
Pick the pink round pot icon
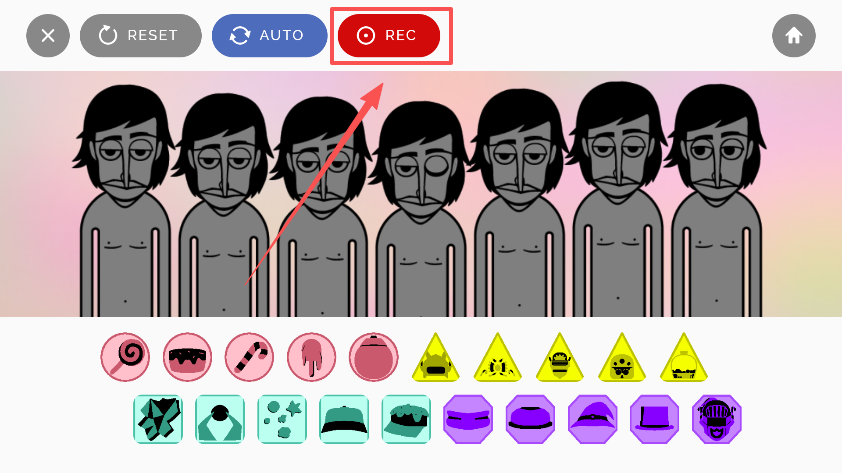point(374,357)
